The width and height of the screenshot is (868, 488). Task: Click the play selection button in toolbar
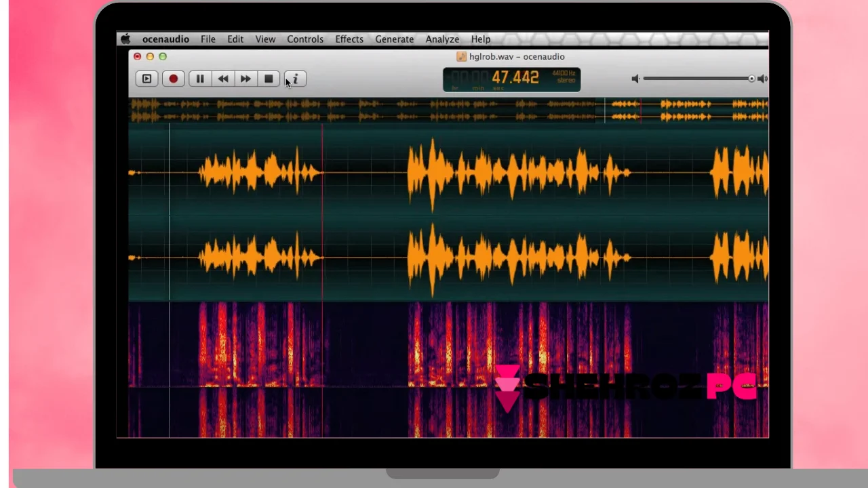(146, 79)
